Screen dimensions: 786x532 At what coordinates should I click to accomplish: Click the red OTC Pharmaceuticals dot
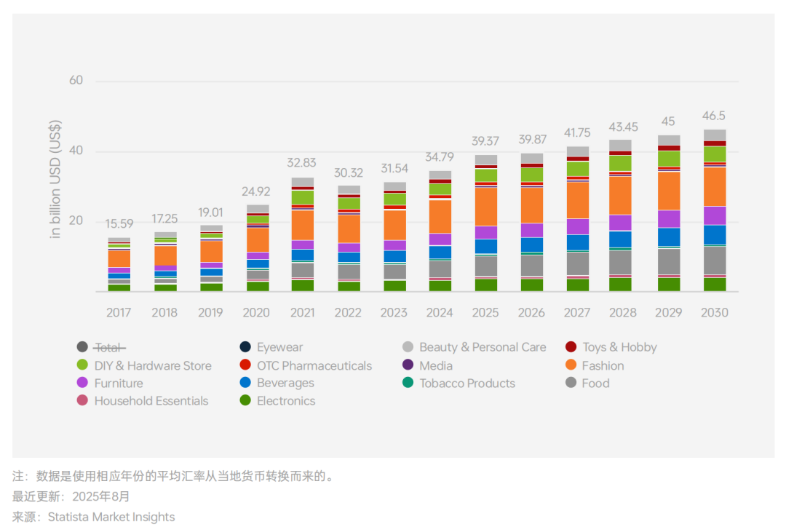245,365
